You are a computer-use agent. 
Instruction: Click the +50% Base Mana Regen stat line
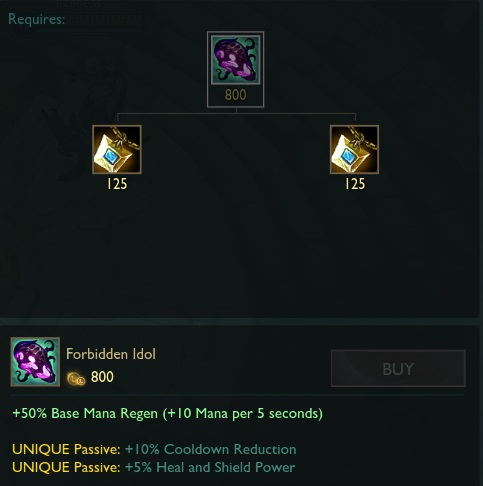click(x=167, y=414)
